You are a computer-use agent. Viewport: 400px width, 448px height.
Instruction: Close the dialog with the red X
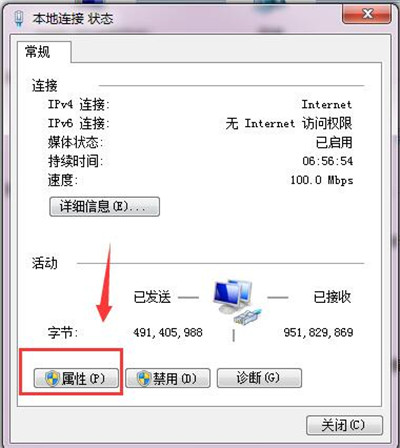367,14
